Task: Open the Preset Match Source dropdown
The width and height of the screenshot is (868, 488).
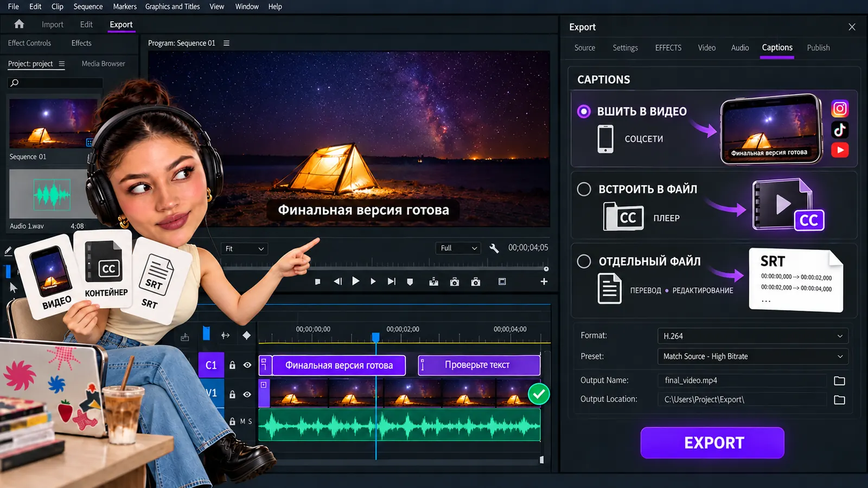Action: click(x=752, y=356)
